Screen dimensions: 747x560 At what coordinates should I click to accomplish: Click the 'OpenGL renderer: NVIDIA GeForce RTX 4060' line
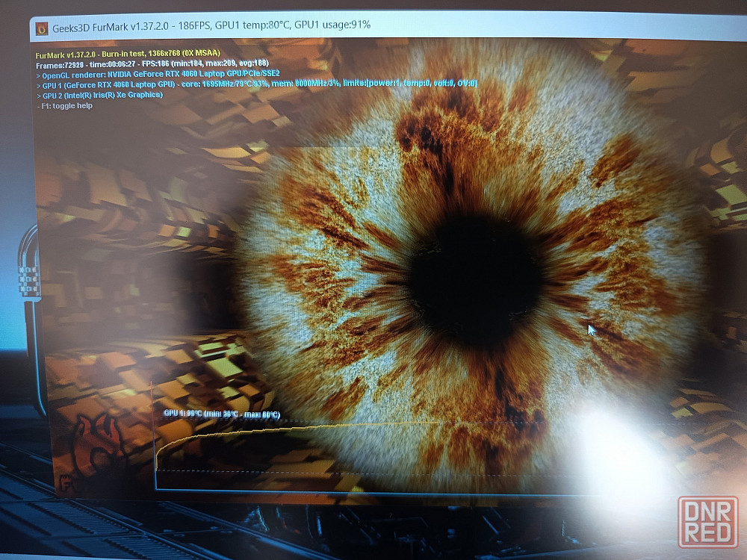point(158,74)
